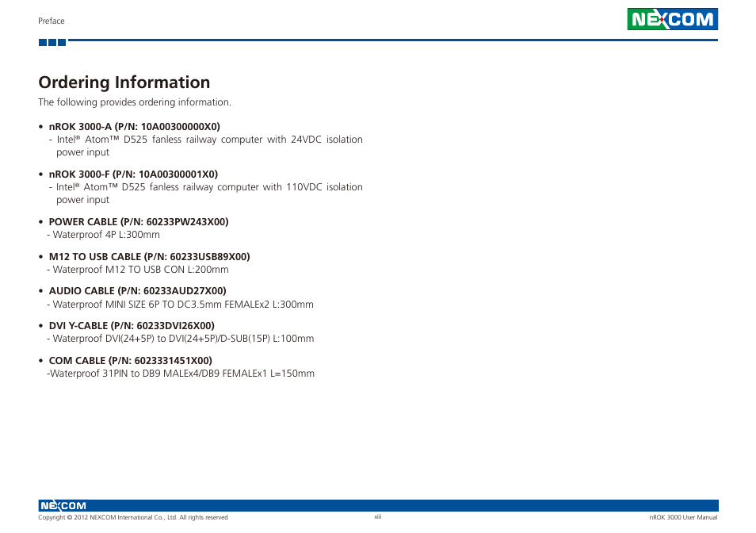Click the NEXCOM logo in the header
756x533 pixels.
(x=672, y=19)
